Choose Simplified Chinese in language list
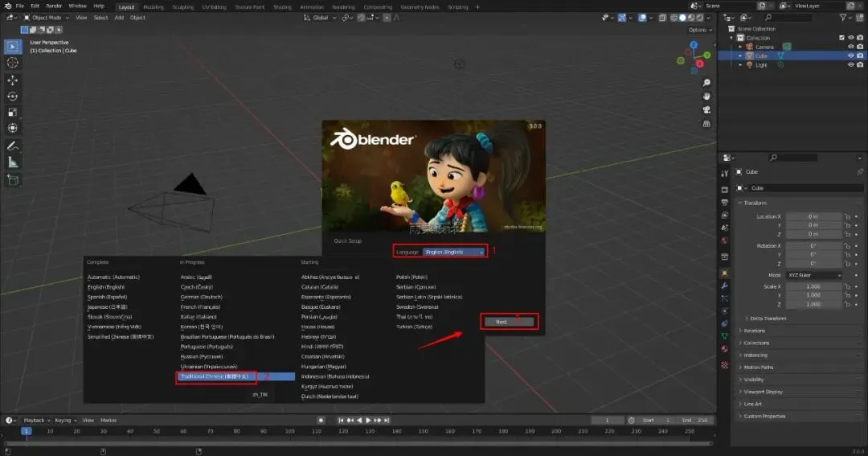This screenshot has width=868, height=456. click(120, 337)
